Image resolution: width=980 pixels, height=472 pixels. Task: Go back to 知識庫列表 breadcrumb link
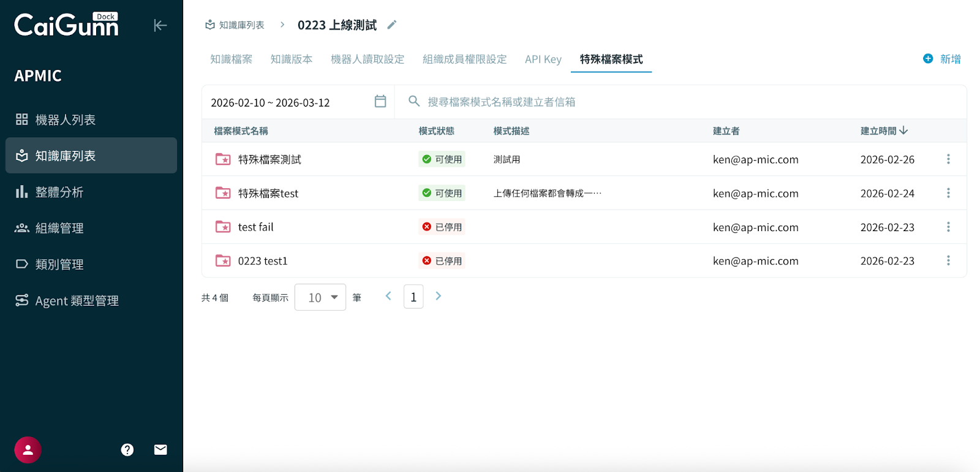235,25
